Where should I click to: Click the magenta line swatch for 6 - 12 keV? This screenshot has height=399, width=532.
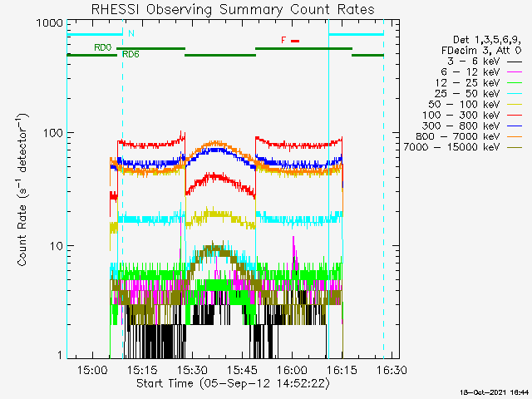(x=515, y=72)
